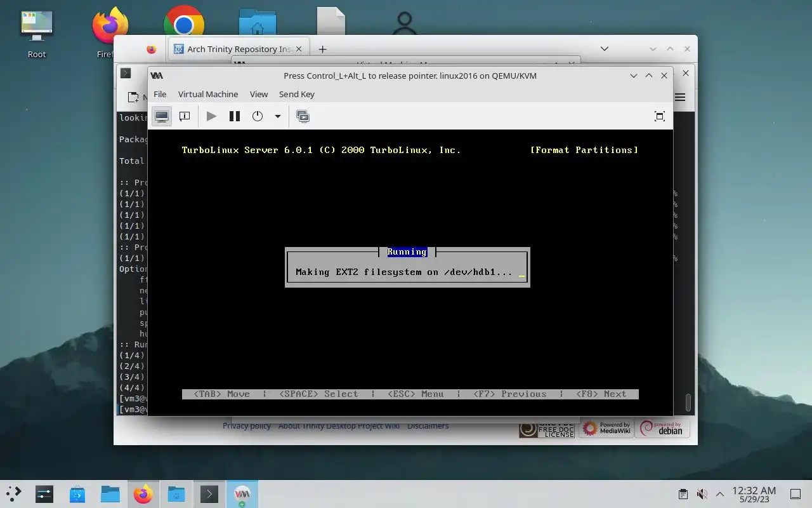Switch VM viewer to fullscreen
The image size is (812, 508).
(x=660, y=116)
